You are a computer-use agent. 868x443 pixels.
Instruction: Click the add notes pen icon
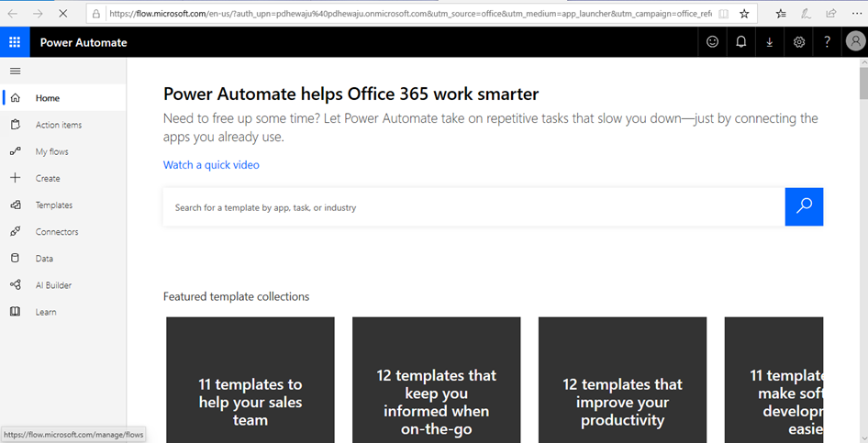pyautogui.click(x=806, y=14)
